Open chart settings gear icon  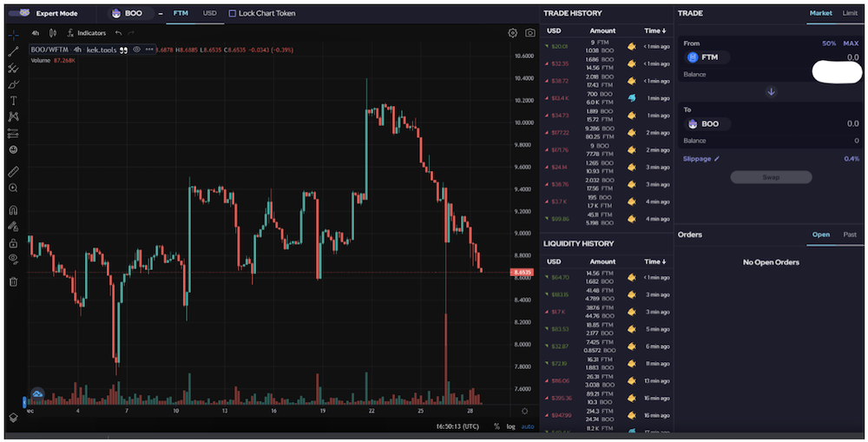click(513, 33)
